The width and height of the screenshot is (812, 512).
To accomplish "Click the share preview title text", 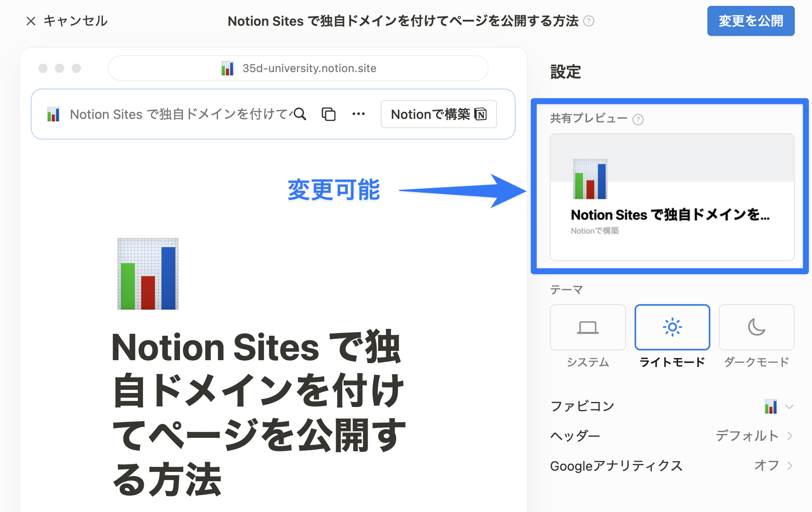I will [x=670, y=215].
